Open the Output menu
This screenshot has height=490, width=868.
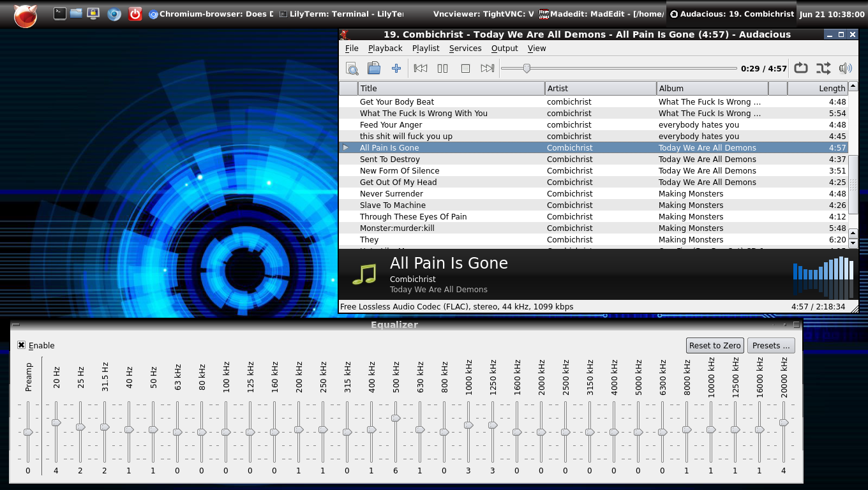click(504, 48)
